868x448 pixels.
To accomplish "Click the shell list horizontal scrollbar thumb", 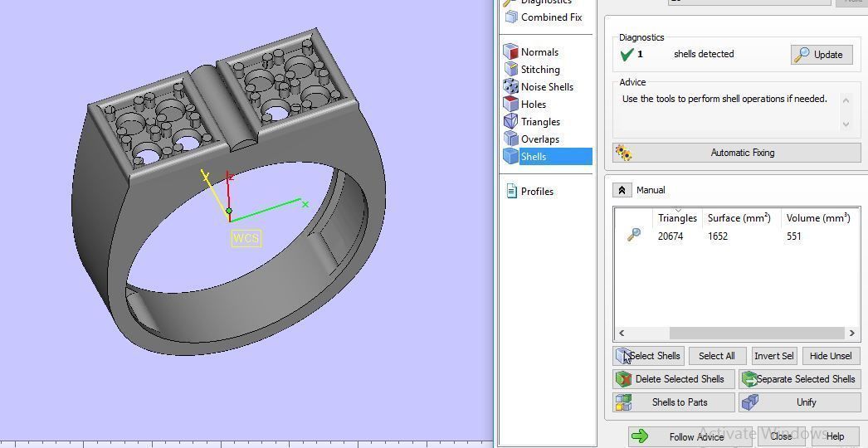I will click(756, 333).
